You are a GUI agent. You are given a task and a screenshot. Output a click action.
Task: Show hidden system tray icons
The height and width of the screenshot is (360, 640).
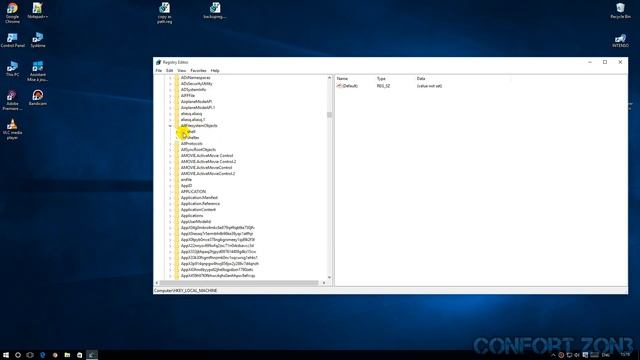[553, 355]
